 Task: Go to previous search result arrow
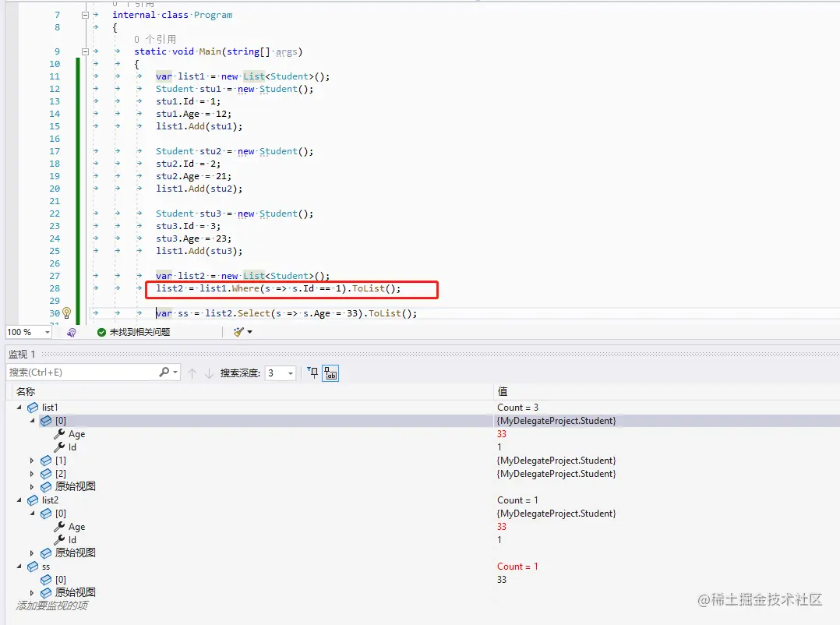(x=192, y=373)
